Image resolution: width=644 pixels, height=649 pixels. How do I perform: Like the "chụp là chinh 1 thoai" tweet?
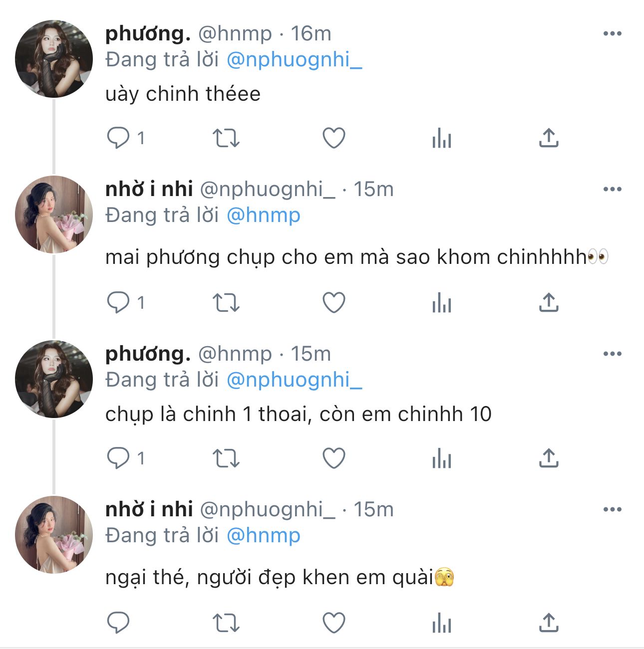pyautogui.click(x=333, y=458)
